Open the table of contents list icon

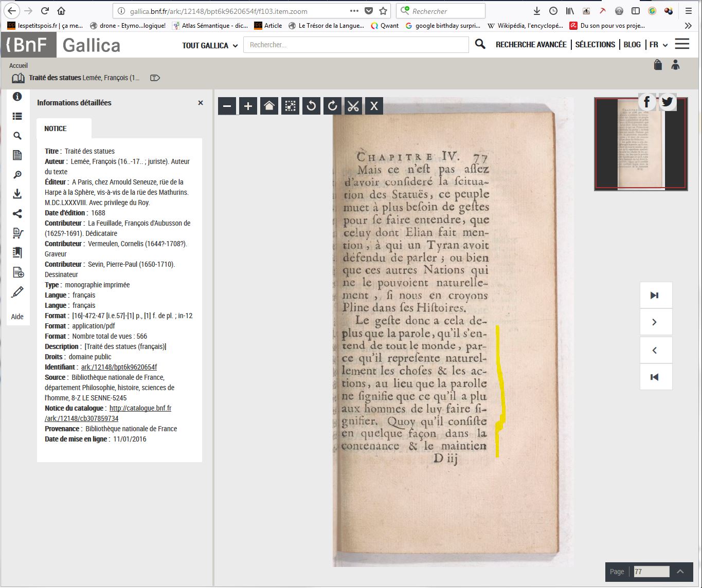[x=17, y=117]
